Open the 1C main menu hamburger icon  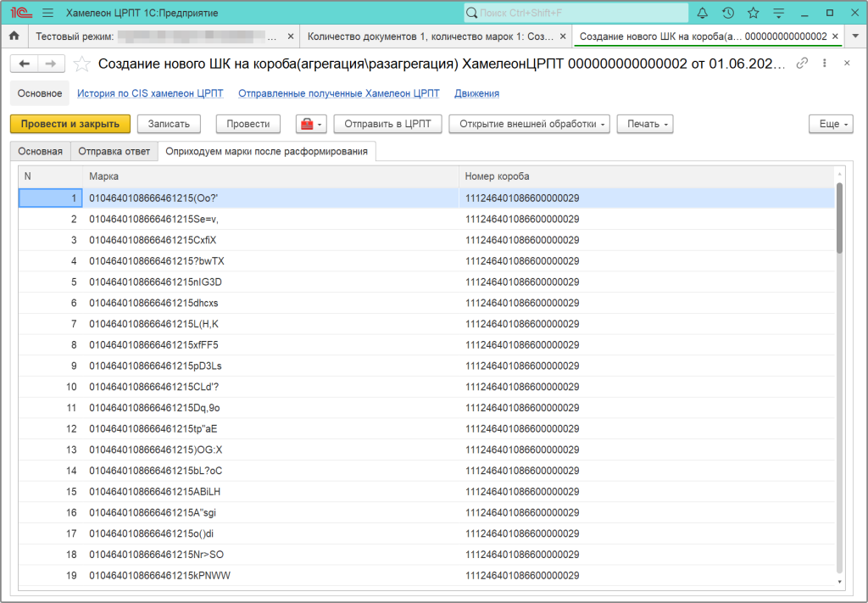tap(47, 13)
